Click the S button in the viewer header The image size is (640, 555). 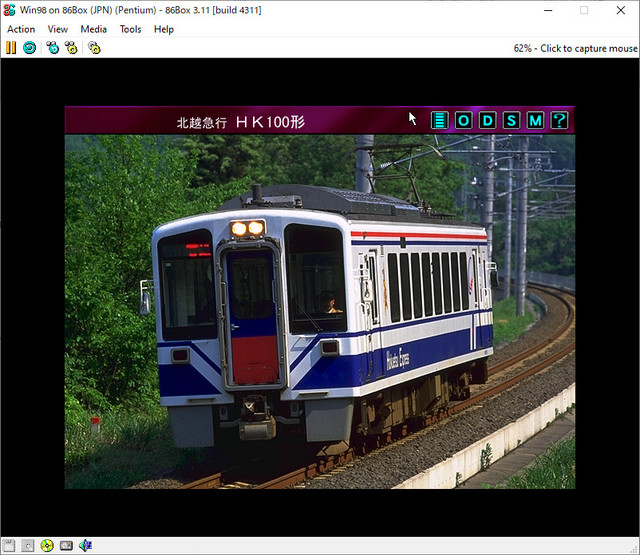click(x=511, y=120)
